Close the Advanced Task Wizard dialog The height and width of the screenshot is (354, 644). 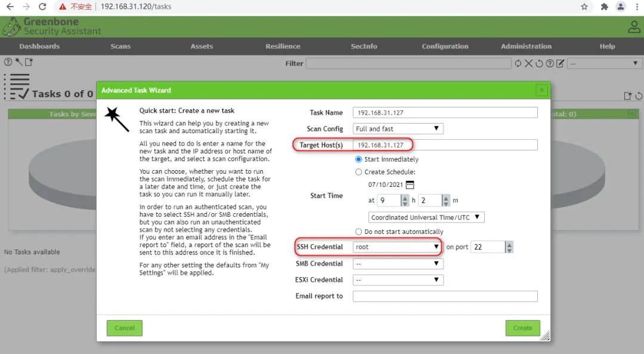[541, 90]
